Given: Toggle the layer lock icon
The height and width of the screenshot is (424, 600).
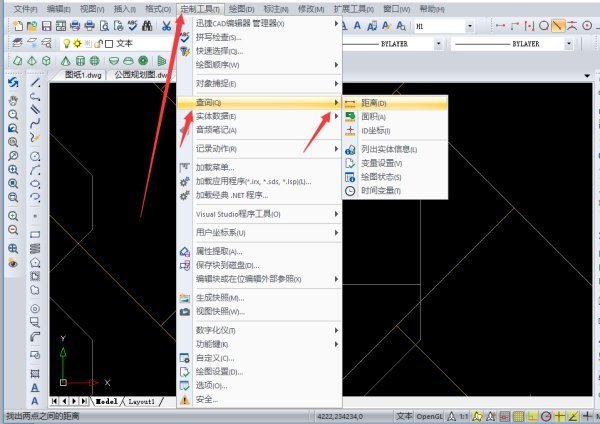Looking at the screenshot, I should click(99, 44).
